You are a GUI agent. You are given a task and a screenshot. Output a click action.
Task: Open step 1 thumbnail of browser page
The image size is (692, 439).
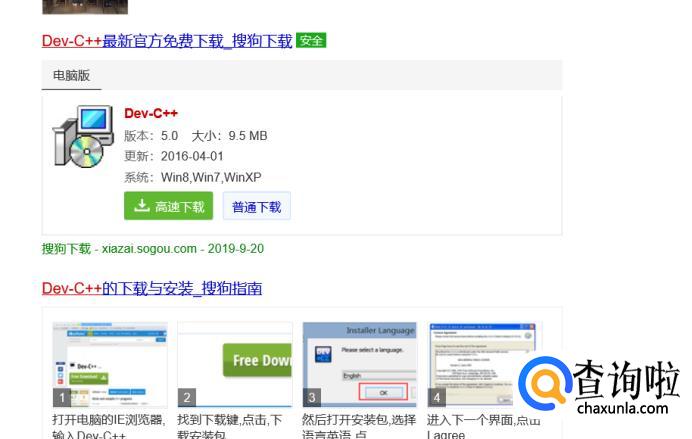point(110,364)
